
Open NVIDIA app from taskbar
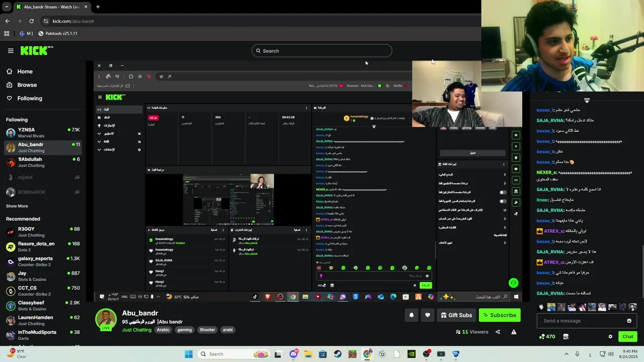[x=412, y=354]
